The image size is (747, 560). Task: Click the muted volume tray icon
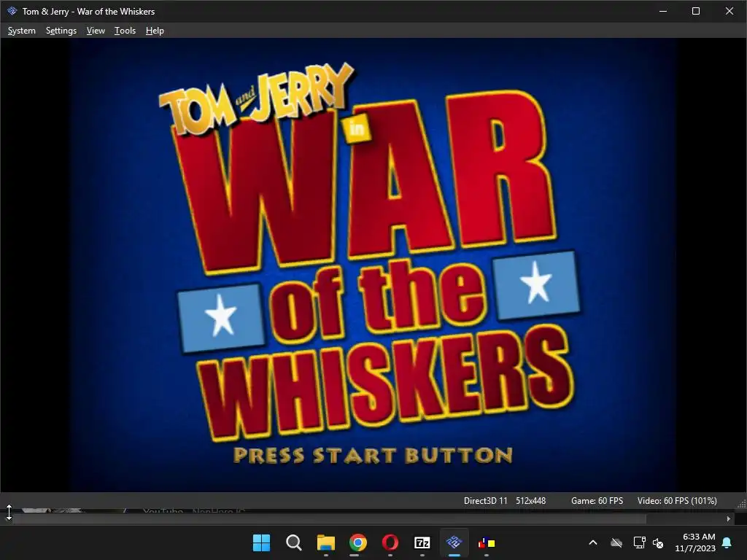click(x=658, y=542)
